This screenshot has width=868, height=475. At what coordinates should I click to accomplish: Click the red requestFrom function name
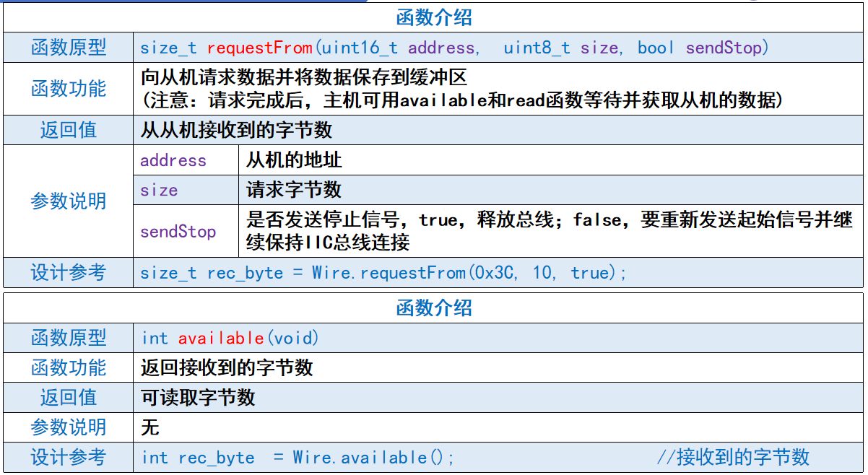point(260,48)
